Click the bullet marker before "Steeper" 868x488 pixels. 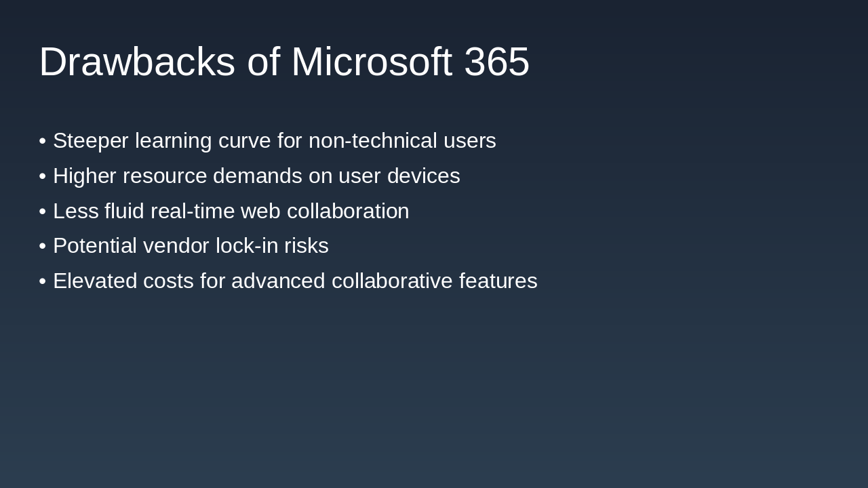tap(43, 141)
